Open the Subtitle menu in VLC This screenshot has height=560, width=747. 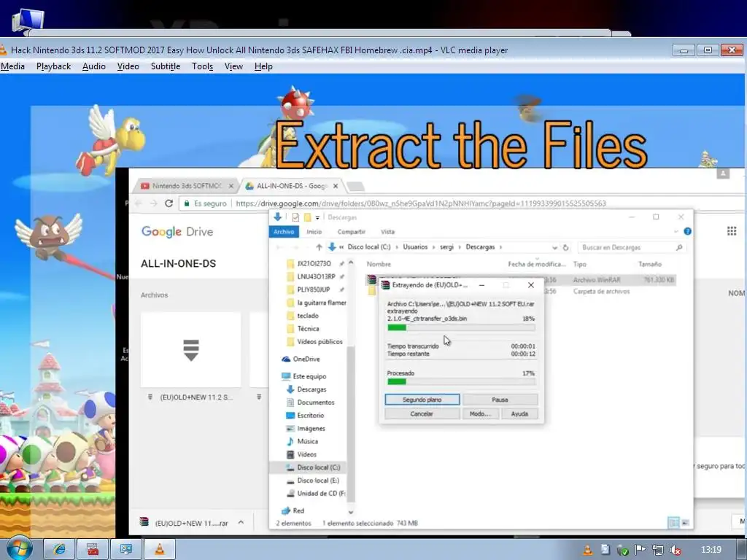point(166,66)
